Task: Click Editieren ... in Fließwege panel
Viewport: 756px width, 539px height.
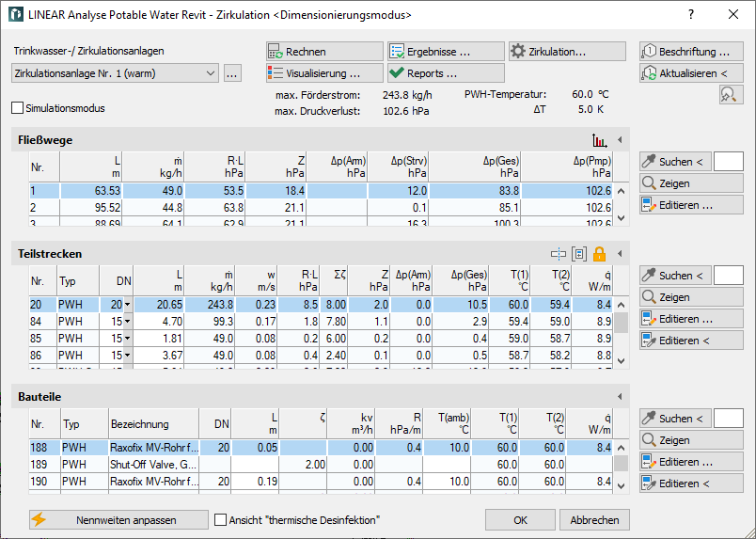Action: click(x=691, y=205)
